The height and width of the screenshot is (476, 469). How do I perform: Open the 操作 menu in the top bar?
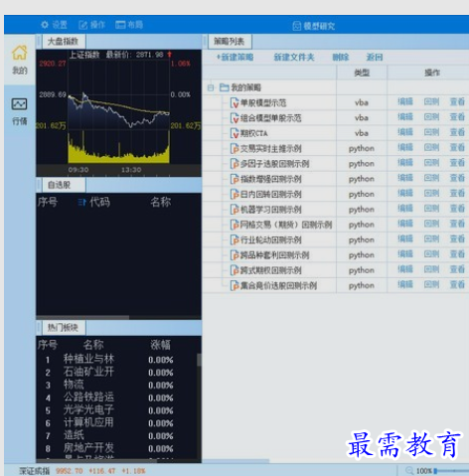(x=91, y=25)
